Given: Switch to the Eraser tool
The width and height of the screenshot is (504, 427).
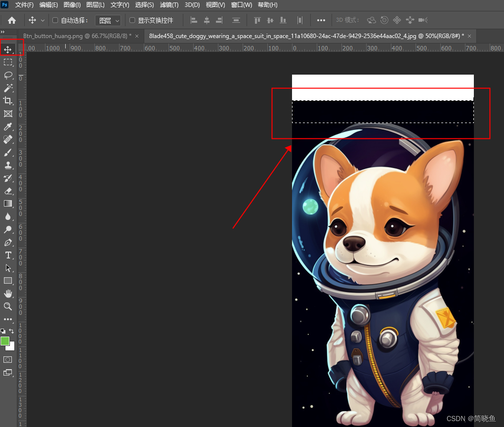Looking at the screenshot, I should 8,191.
